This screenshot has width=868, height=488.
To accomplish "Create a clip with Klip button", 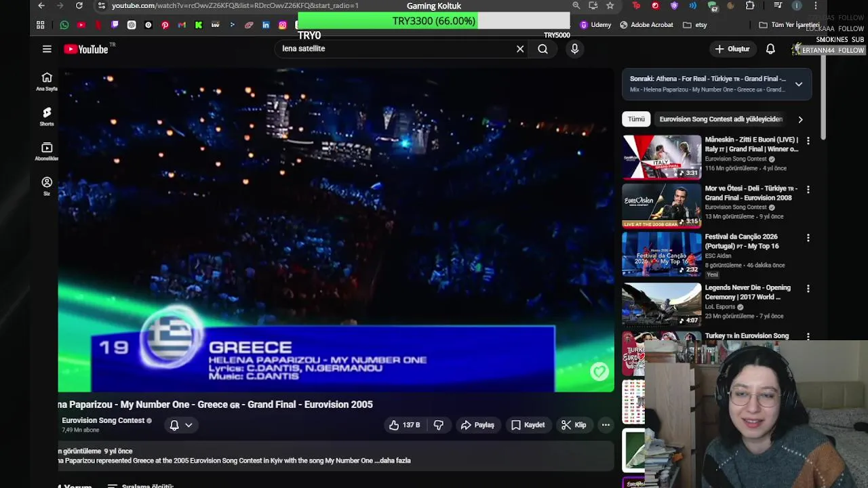I will coord(574,425).
